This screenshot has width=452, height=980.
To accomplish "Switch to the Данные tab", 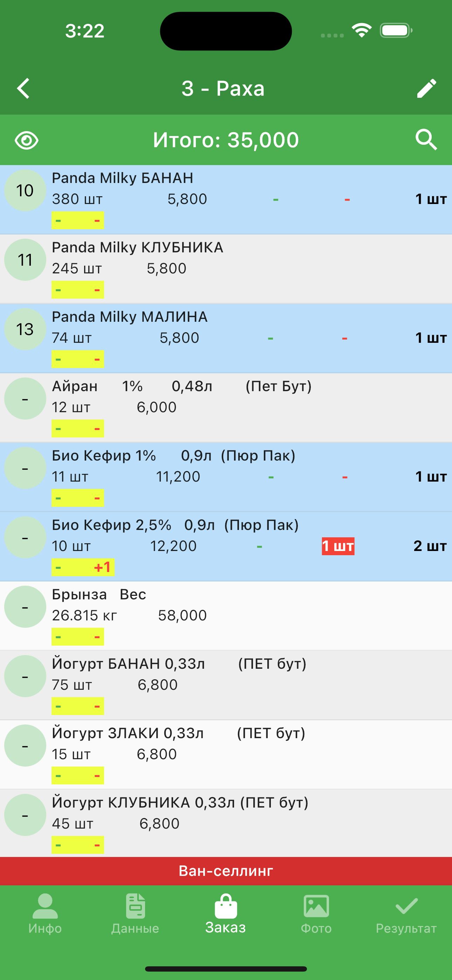I will click(135, 914).
